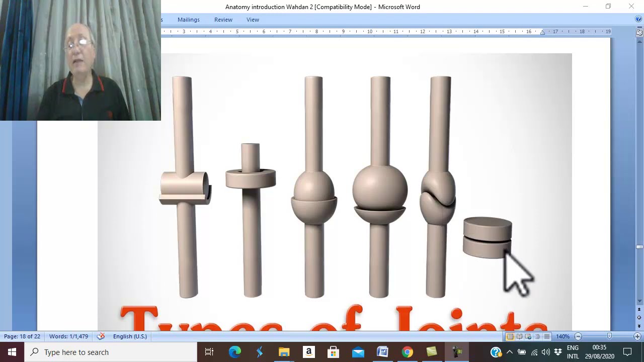Viewport: 644px width, 362px height.
Task: Click the Zoom In plus button
Action: point(637,336)
